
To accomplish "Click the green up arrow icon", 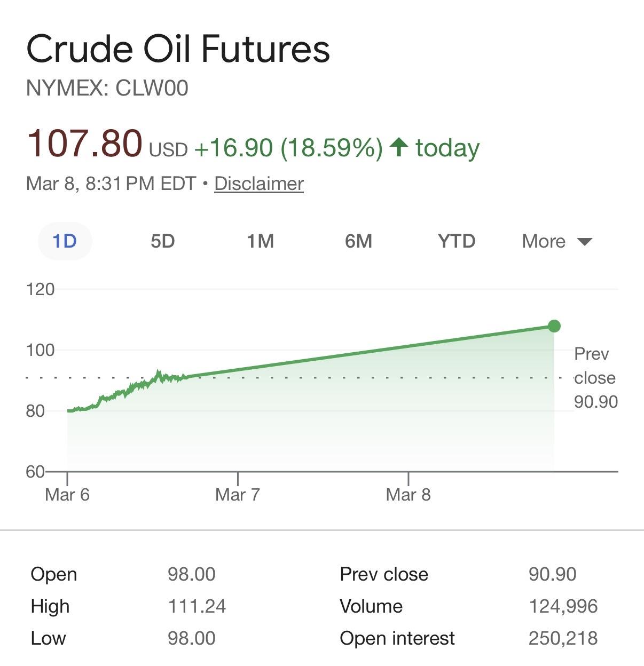I will tap(399, 147).
